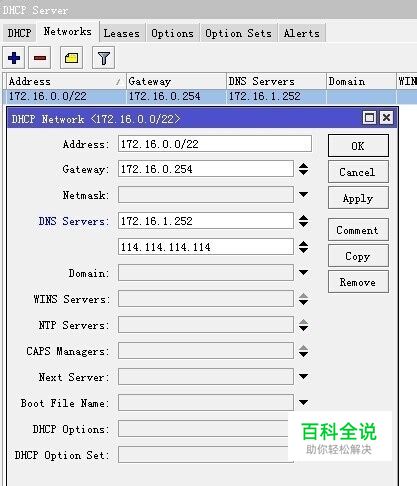Screen dimensions: 417x486
Task: Add a Comment to this network
Action: pyautogui.click(x=358, y=230)
